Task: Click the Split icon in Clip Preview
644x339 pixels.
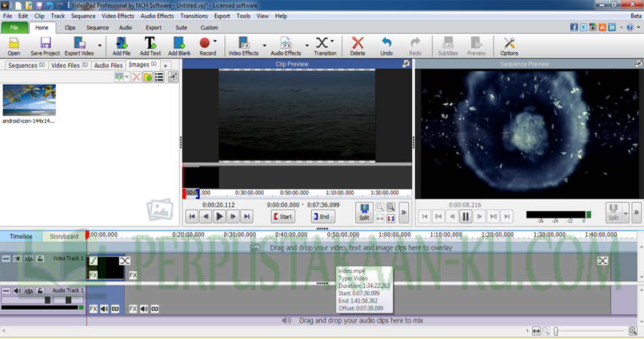Action: click(364, 212)
